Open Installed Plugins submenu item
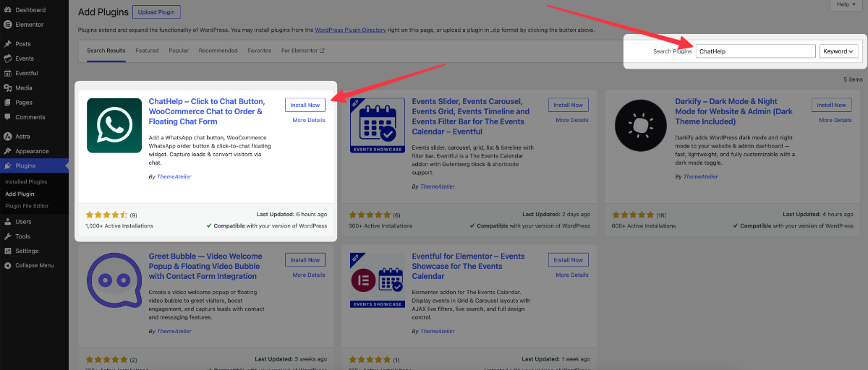Image resolution: width=868 pixels, height=370 pixels. tap(26, 181)
